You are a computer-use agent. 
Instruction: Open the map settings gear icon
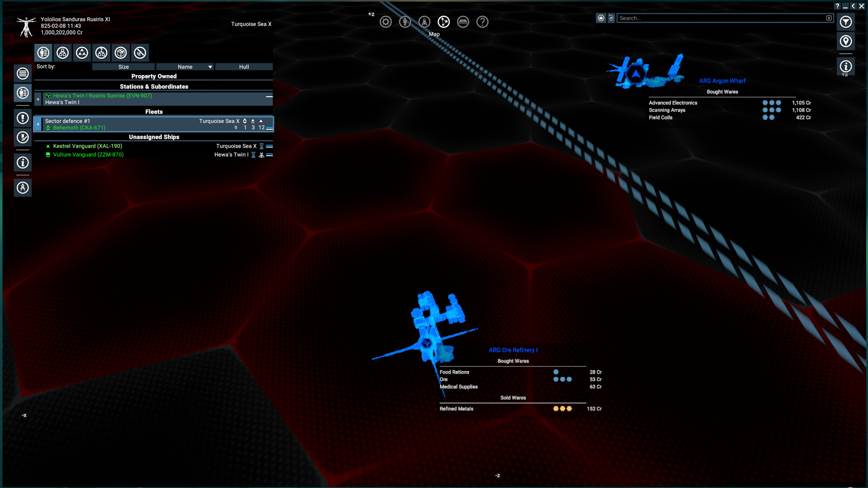point(386,22)
